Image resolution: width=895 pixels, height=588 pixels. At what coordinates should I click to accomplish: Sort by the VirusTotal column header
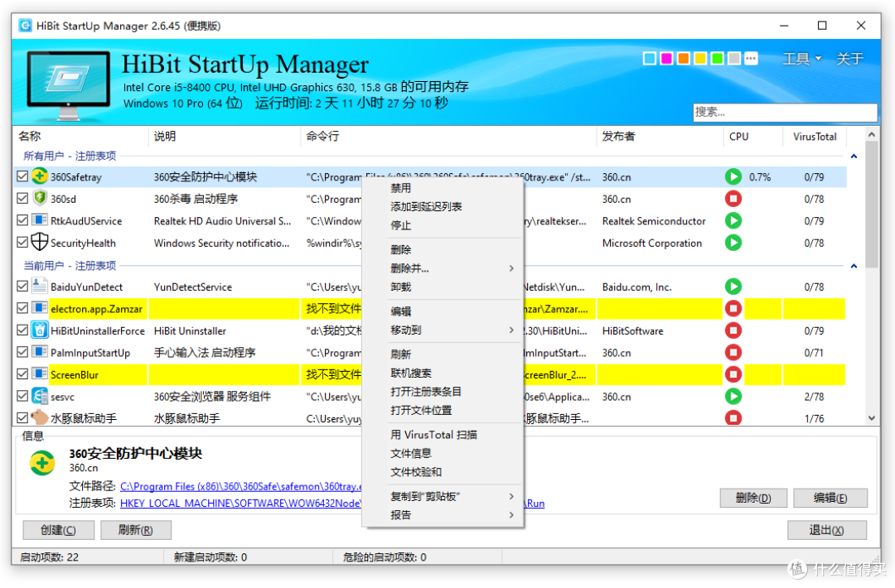click(x=815, y=137)
